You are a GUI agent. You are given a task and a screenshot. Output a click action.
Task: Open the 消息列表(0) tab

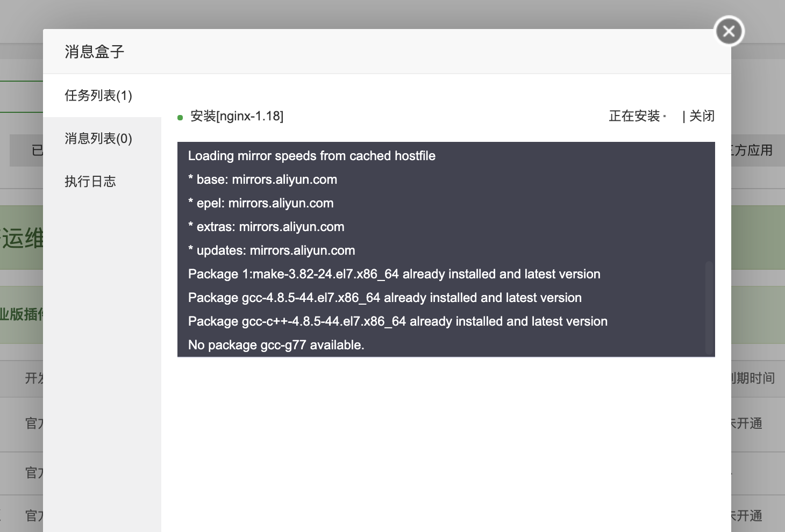tap(98, 139)
